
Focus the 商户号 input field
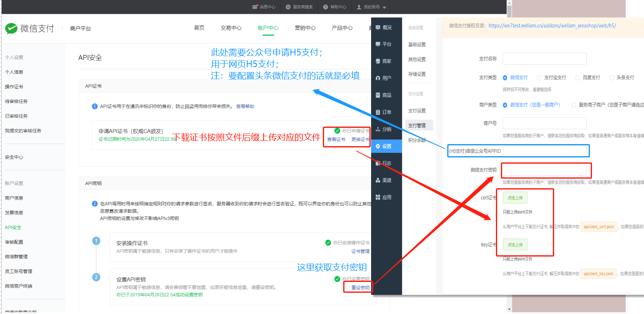[x=545, y=123]
